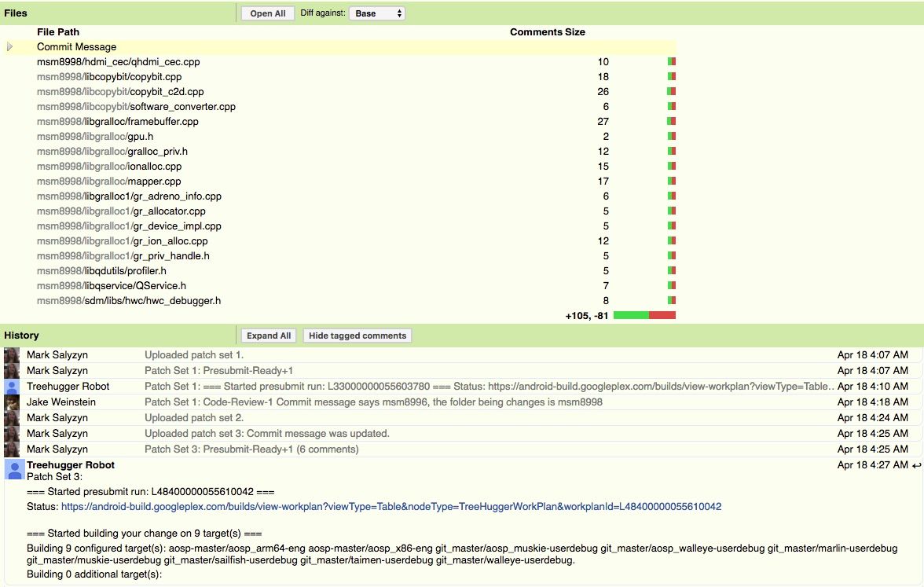Click Jake Weinstein's avatar in History

[x=12, y=402]
